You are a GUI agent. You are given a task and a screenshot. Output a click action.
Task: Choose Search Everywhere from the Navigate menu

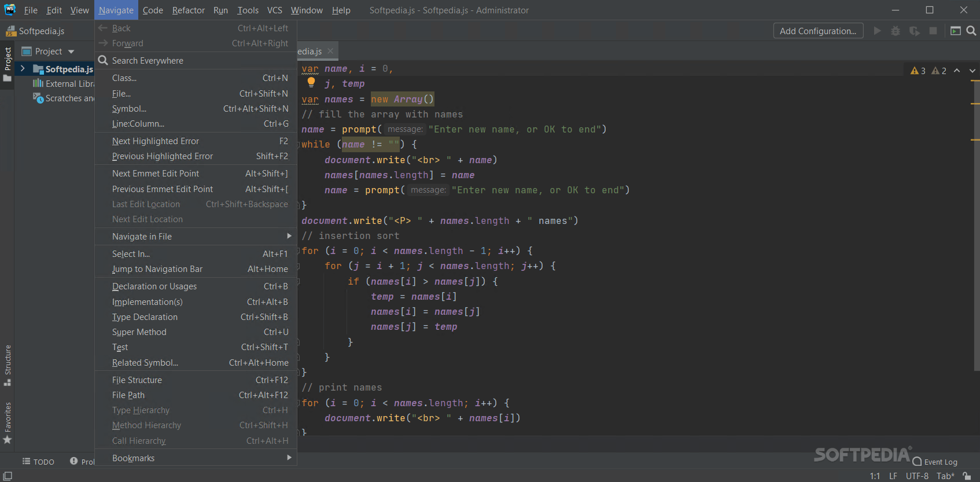(x=196, y=60)
